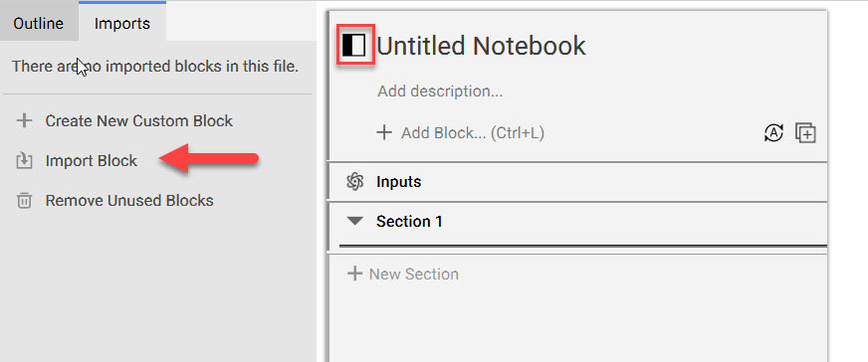Click Create New Custom Block
The height and width of the screenshot is (362, 868).
pyautogui.click(x=139, y=121)
